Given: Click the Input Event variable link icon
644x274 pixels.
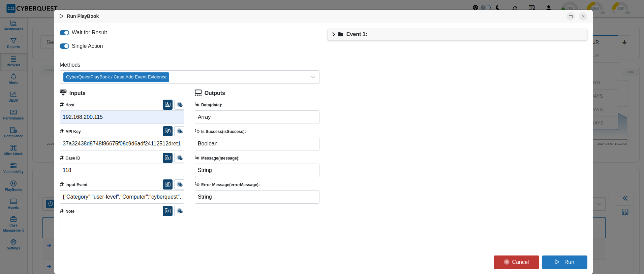Looking at the screenshot, I should click(x=179, y=184).
